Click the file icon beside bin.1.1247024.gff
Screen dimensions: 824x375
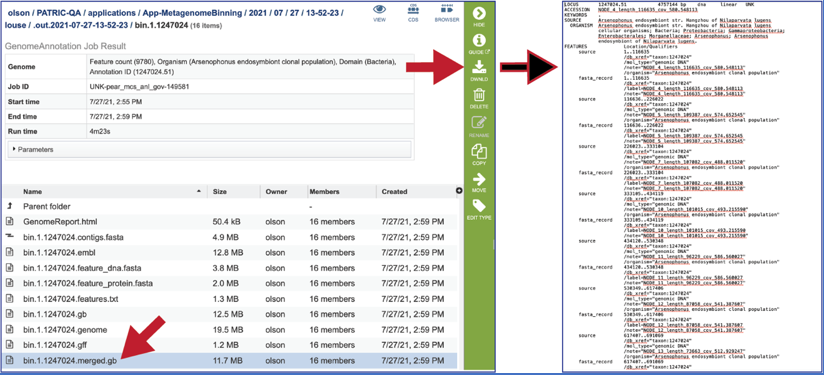pos(9,345)
